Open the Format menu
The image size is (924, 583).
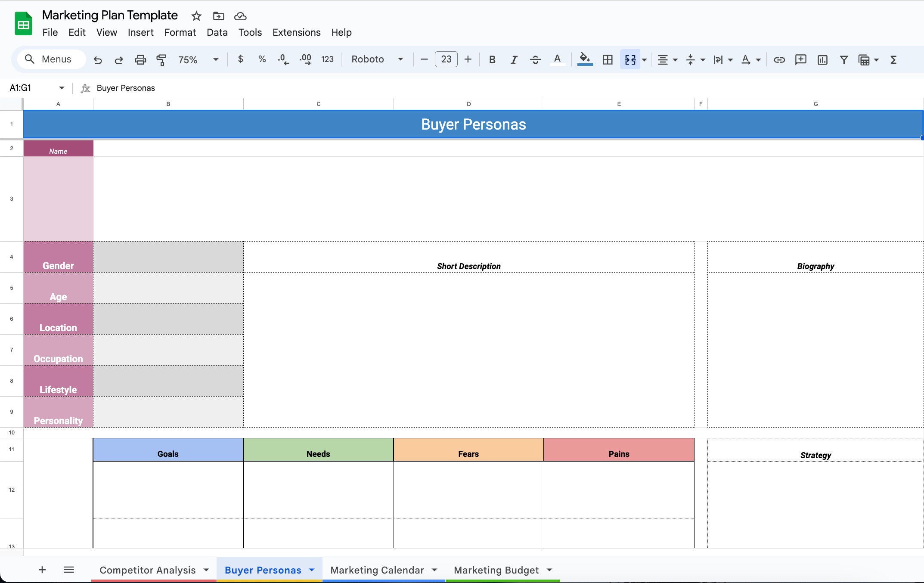180,32
